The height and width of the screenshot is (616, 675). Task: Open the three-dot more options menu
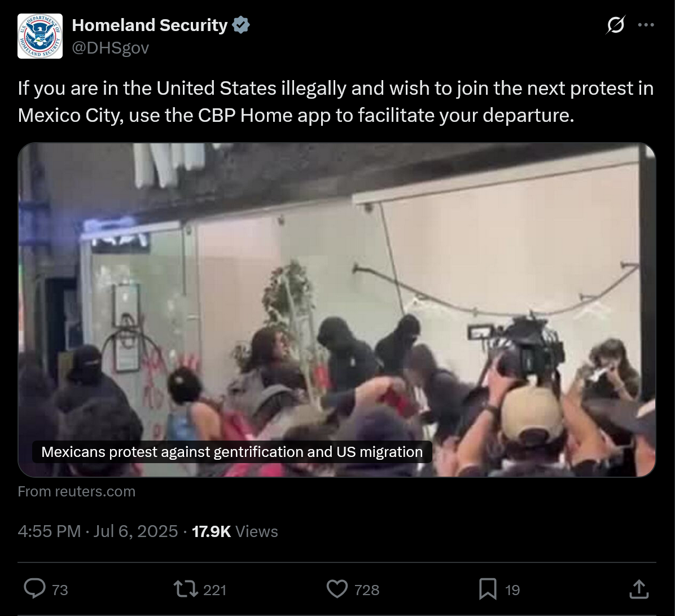point(646,25)
